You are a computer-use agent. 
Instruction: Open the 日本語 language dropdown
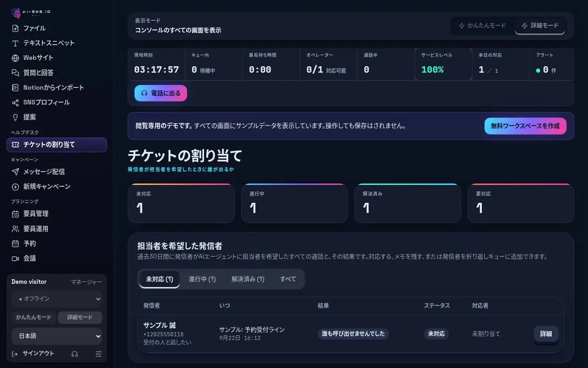coord(57,336)
